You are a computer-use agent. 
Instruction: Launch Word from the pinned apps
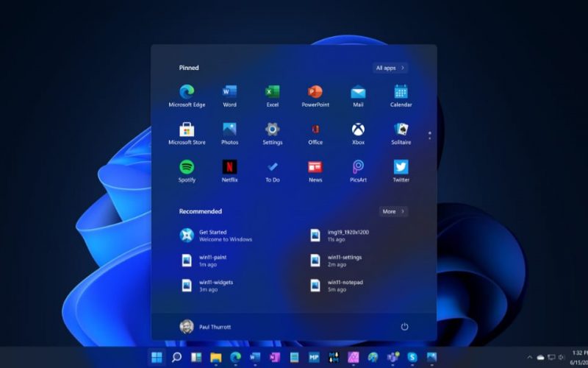229,96
